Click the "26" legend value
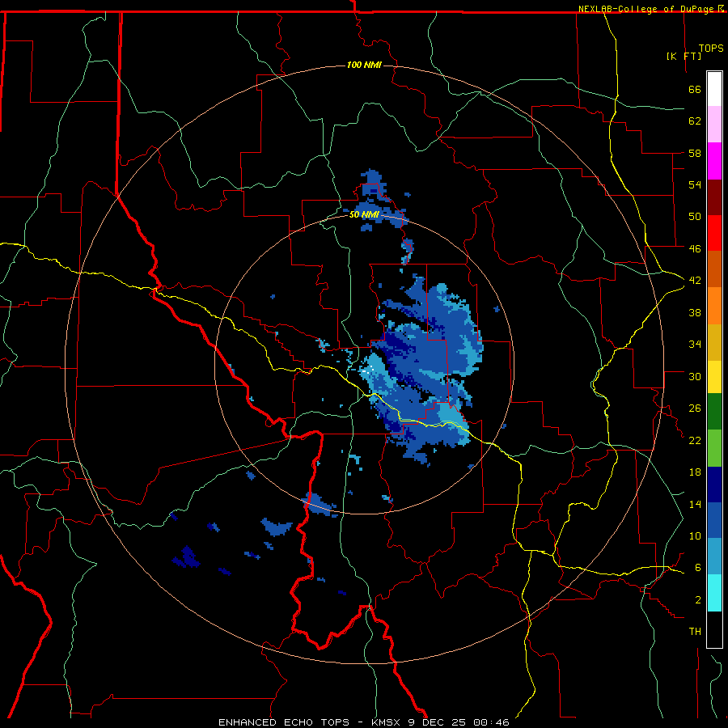Image resolution: width=728 pixels, height=728 pixels. click(695, 408)
